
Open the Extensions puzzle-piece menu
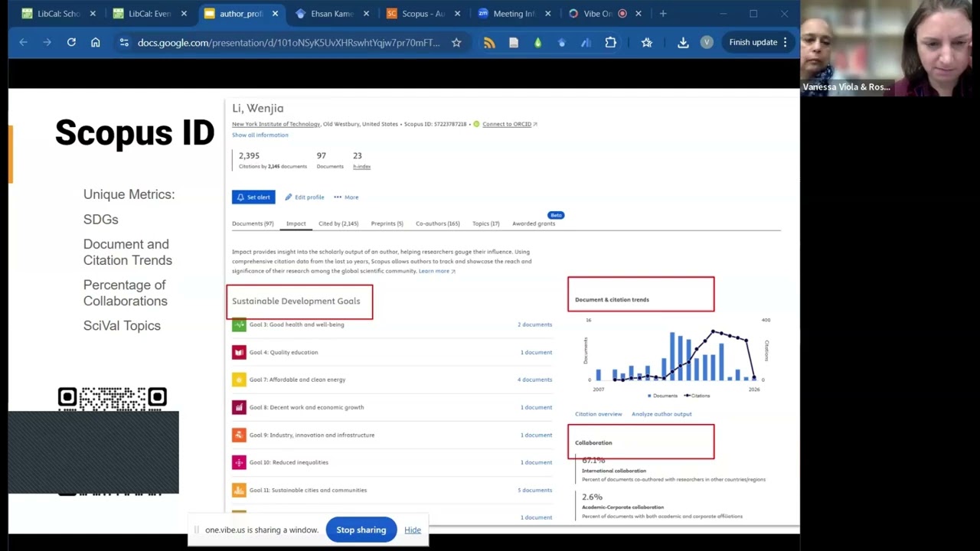pos(610,43)
